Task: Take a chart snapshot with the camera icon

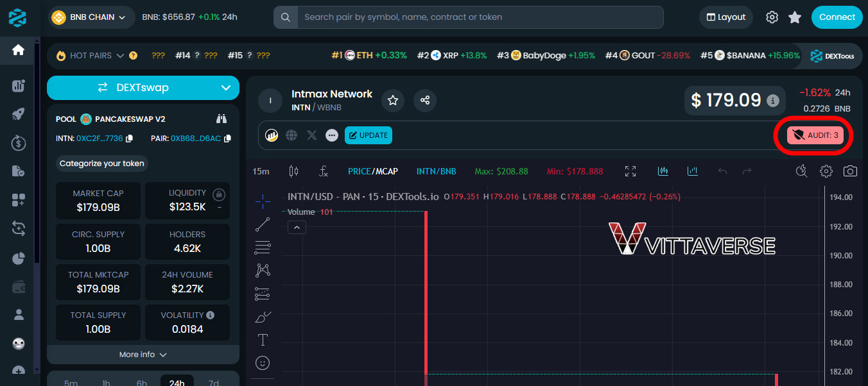Action: tap(849, 171)
